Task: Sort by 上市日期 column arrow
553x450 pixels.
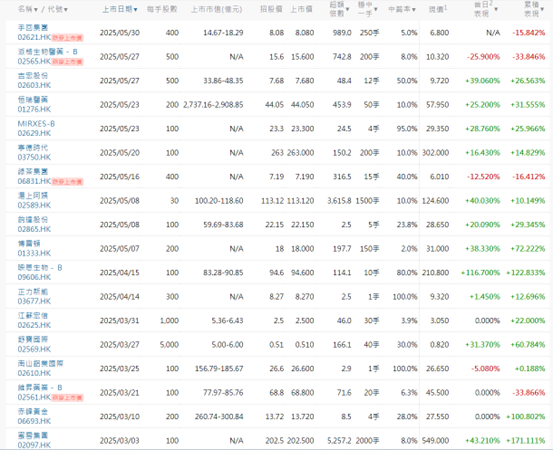Action: point(135,10)
